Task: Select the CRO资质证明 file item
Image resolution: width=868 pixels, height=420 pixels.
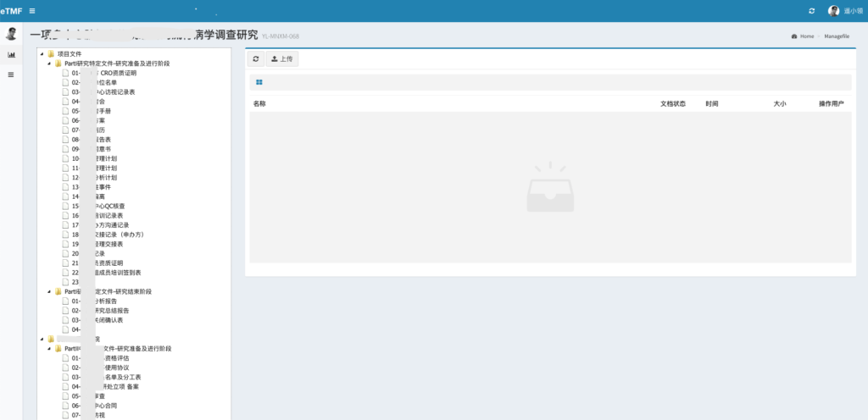Action: click(118, 74)
